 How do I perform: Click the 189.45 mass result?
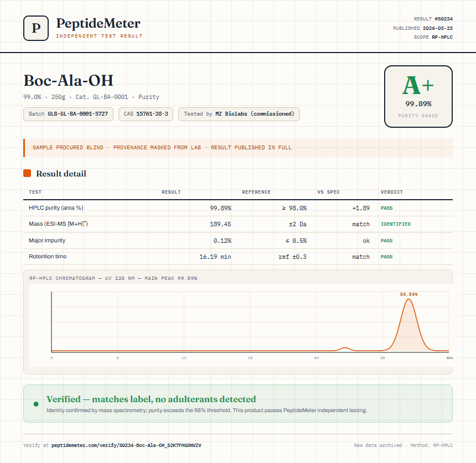click(x=221, y=224)
